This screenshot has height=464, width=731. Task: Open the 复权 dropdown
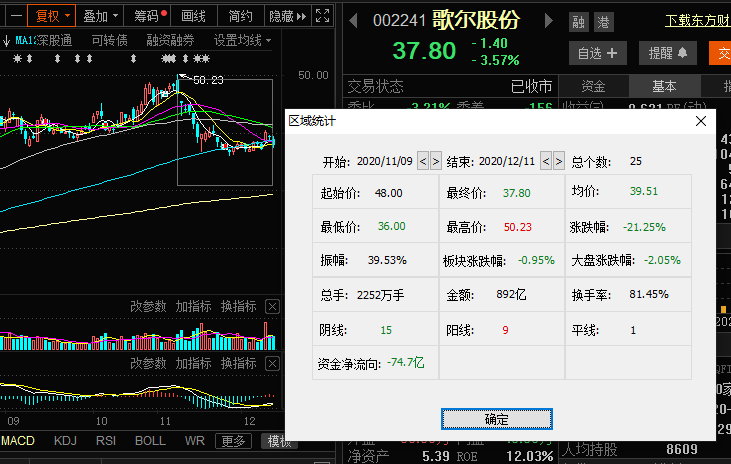coord(51,16)
